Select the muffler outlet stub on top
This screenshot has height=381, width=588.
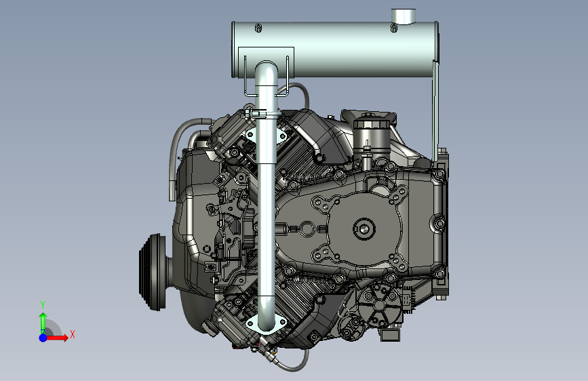(x=403, y=16)
